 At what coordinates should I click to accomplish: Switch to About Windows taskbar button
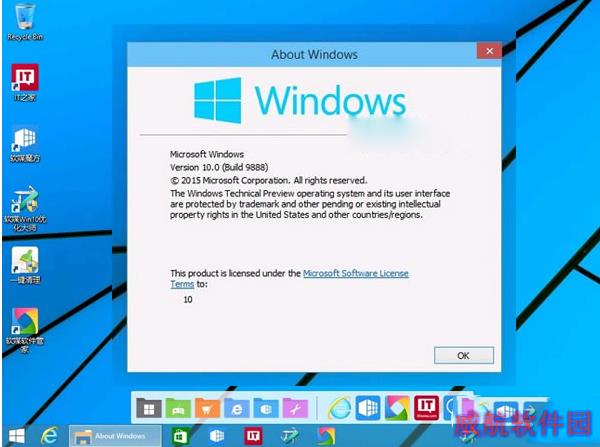(x=115, y=436)
